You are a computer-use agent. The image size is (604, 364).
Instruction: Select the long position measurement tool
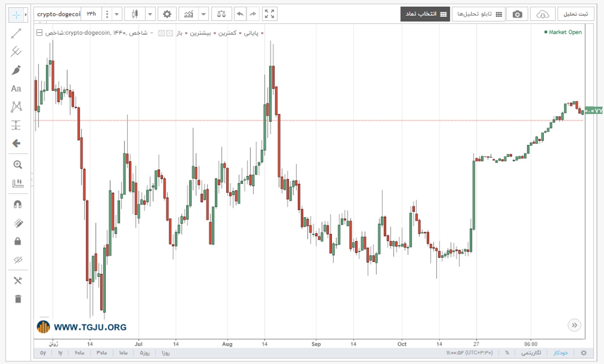pyautogui.click(x=16, y=125)
